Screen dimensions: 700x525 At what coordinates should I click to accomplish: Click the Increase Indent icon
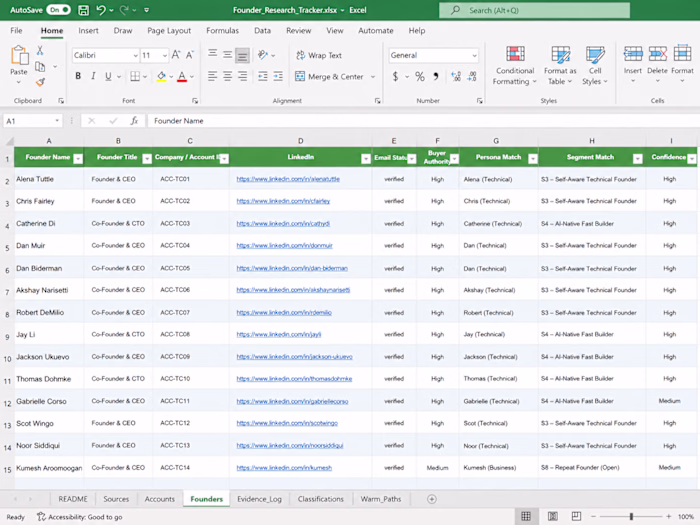pyautogui.click(x=278, y=76)
